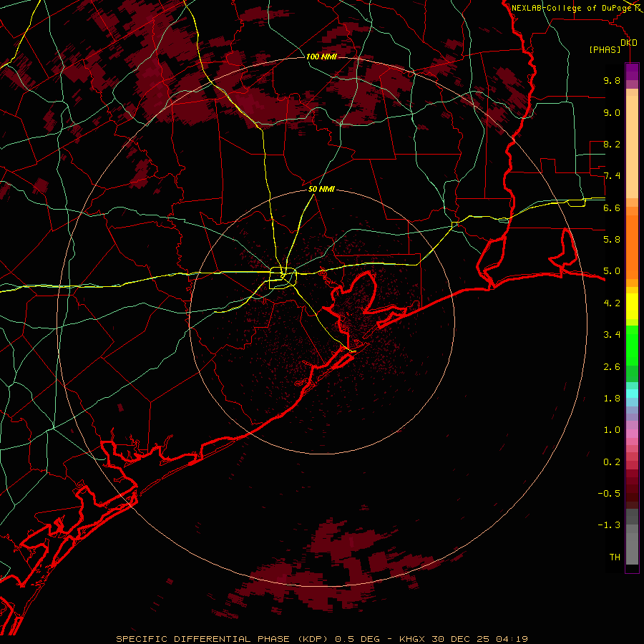Select the 4.2 scale value

612,303
